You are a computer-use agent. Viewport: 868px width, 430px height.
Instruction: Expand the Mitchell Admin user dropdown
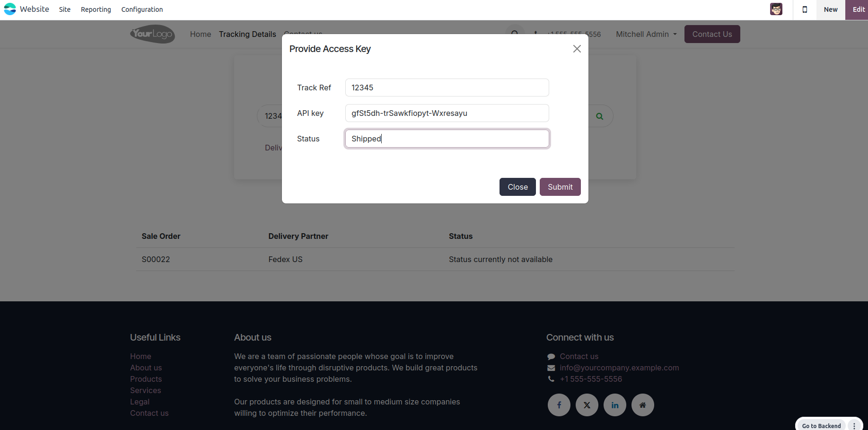[x=646, y=34]
